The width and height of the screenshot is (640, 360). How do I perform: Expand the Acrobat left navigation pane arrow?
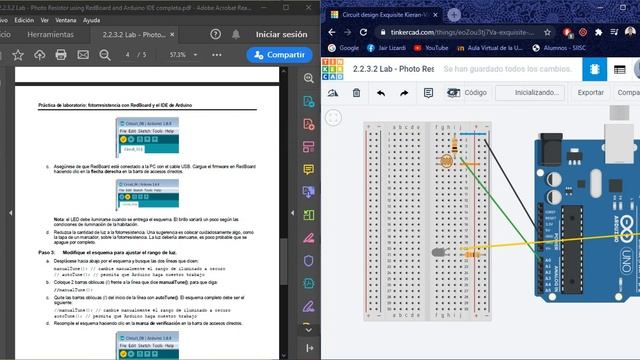coord(11,213)
